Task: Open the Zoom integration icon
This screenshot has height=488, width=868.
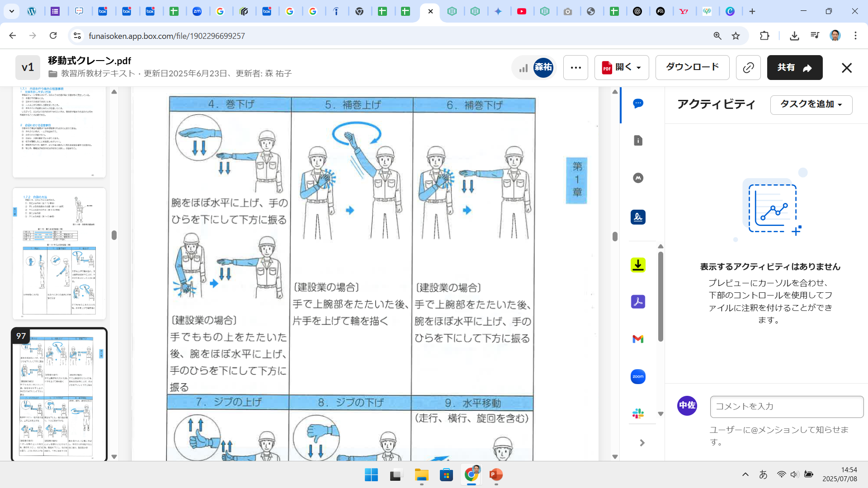Action: [x=638, y=376]
